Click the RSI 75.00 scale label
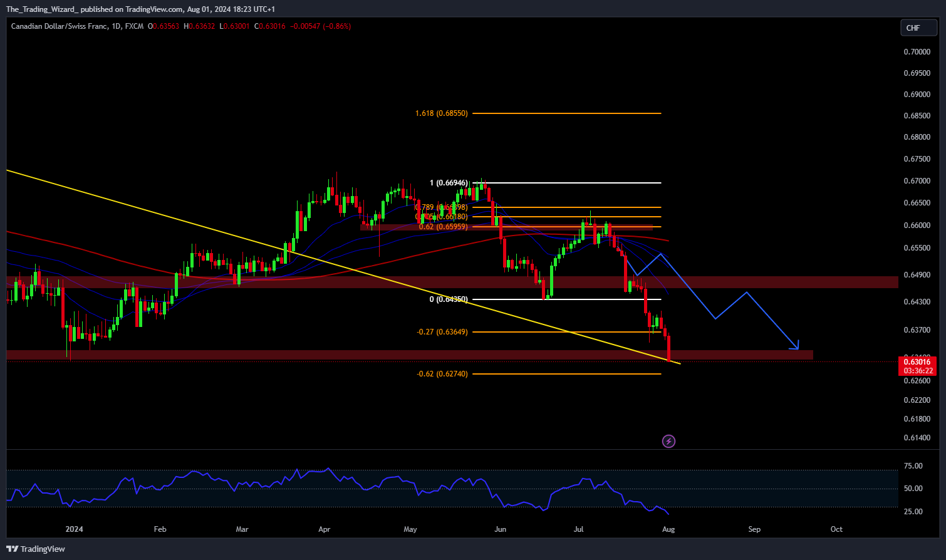This screenshot has height=560, width=946. pyautogui.click(x=913, y=466)
